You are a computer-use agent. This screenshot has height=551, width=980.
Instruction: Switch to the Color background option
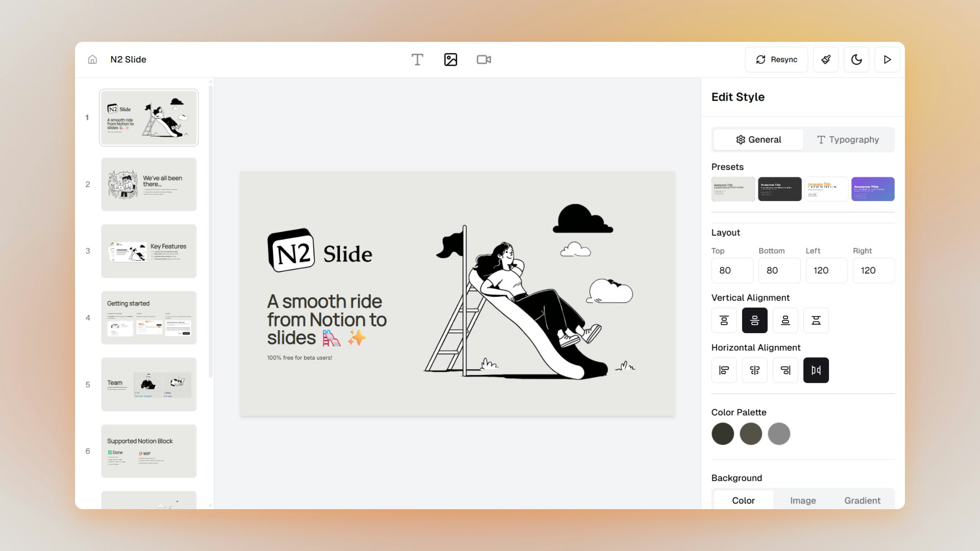pos(743,500)
